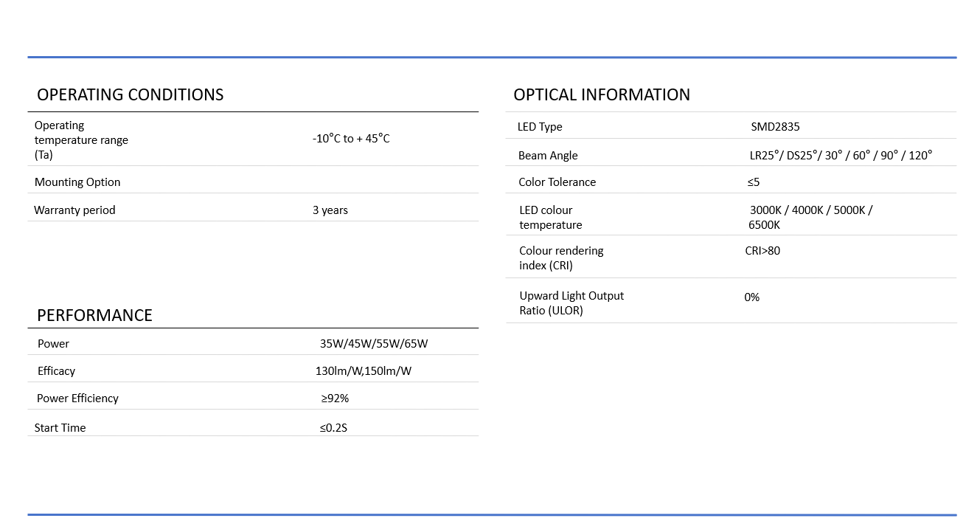Click the Start Time label

click(x=60, y=428)
